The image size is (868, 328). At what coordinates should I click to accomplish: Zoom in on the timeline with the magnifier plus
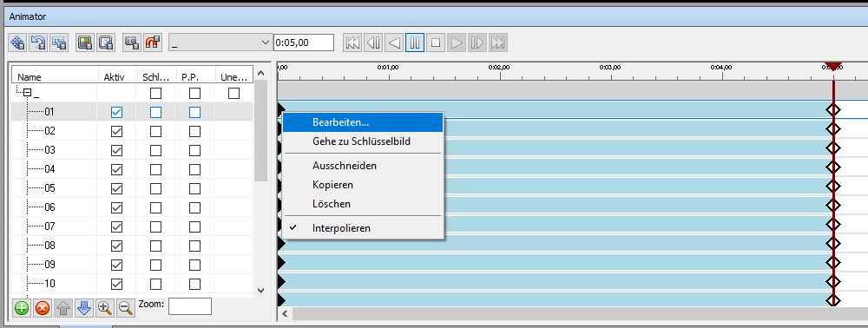tap(105, 308)
